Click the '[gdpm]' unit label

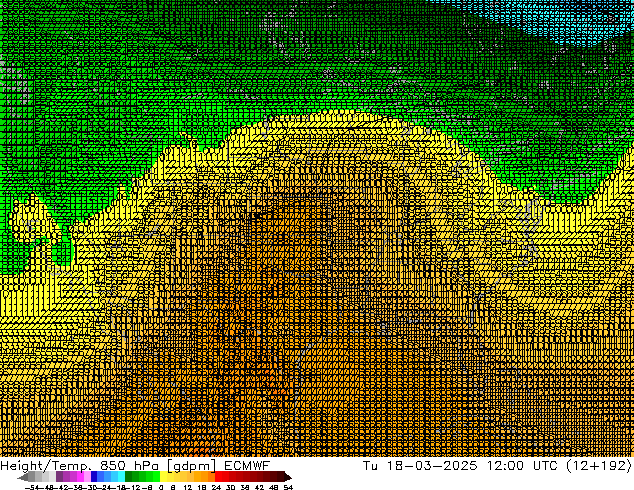pyautogui.click(x=192, y=466)
